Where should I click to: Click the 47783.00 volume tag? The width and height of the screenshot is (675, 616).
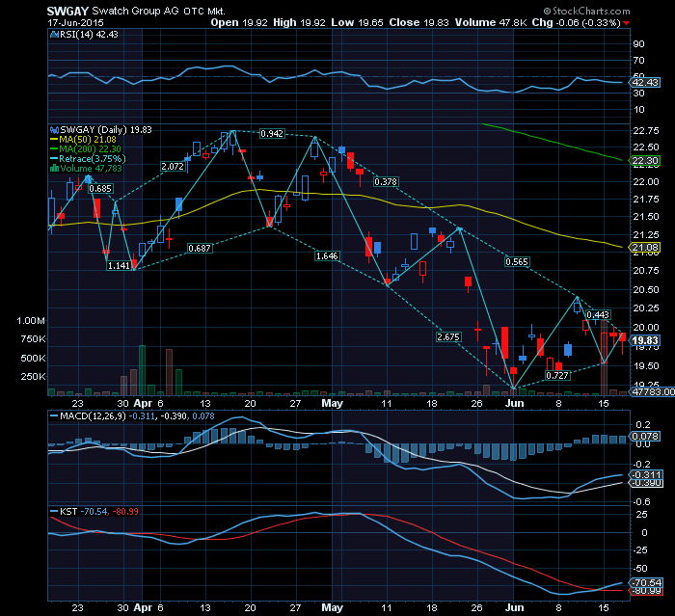coord(653,391)
